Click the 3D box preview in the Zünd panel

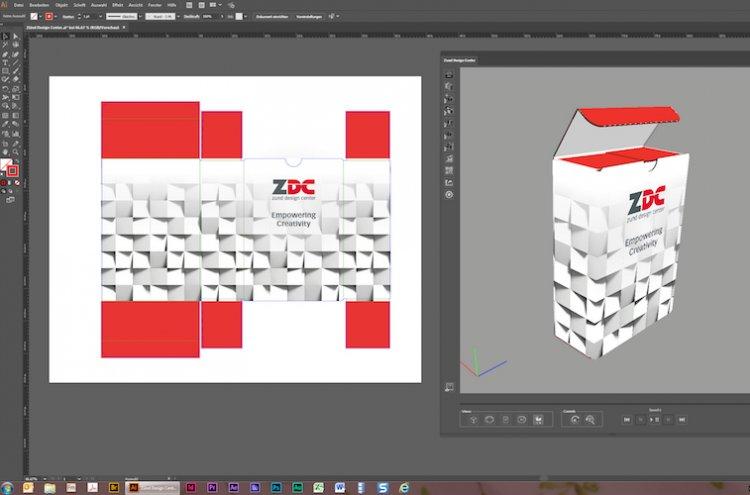pyautogui.click(x=619, y=232)
